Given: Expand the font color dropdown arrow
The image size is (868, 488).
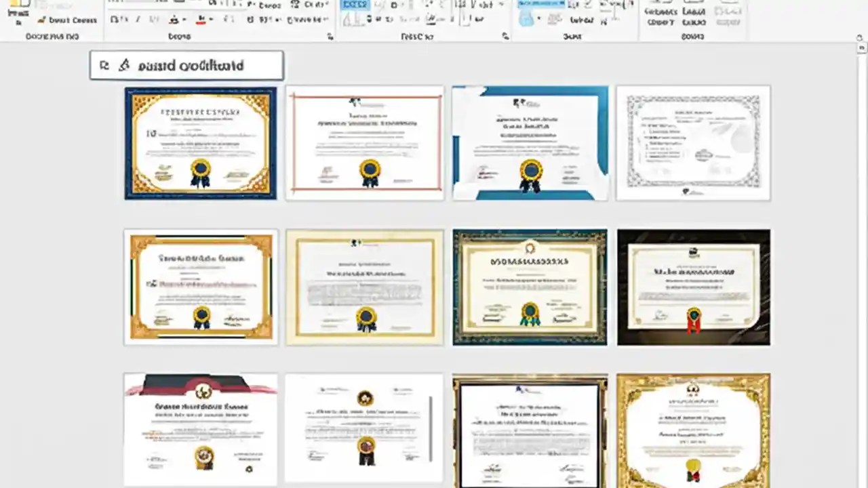Looking at the screenshot, I should click(x=211, y=19).
